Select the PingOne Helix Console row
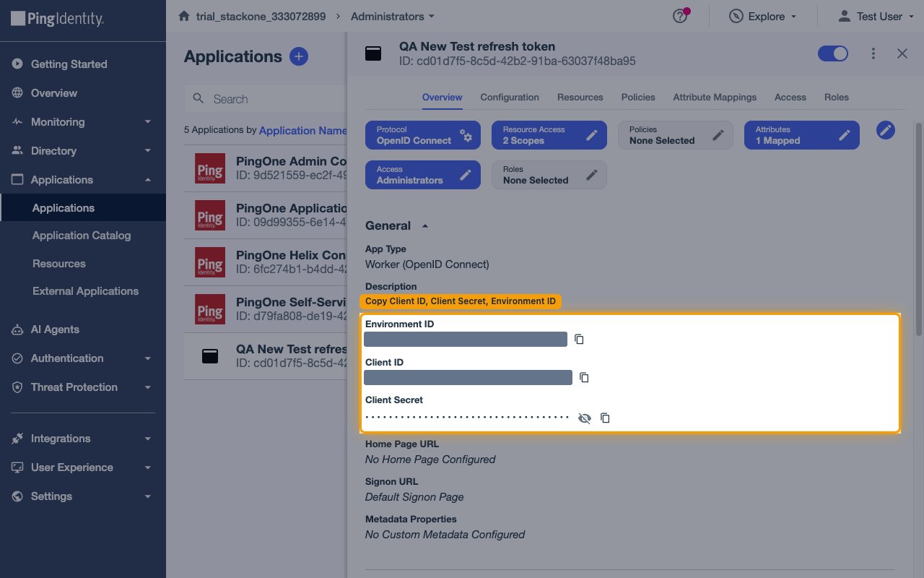The image size is (924, 578). click(266, 262)
